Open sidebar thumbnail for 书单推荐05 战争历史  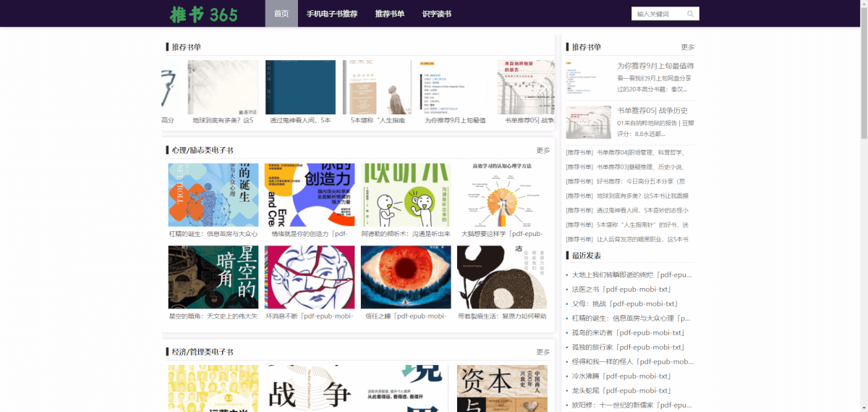click(588, 122)
